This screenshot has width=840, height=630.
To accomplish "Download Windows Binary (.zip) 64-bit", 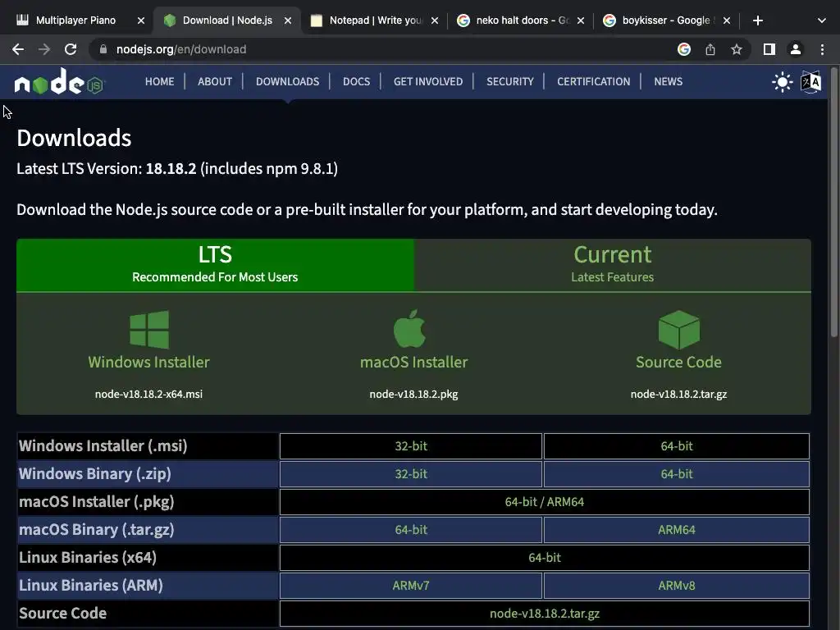I will pos(677,474).
